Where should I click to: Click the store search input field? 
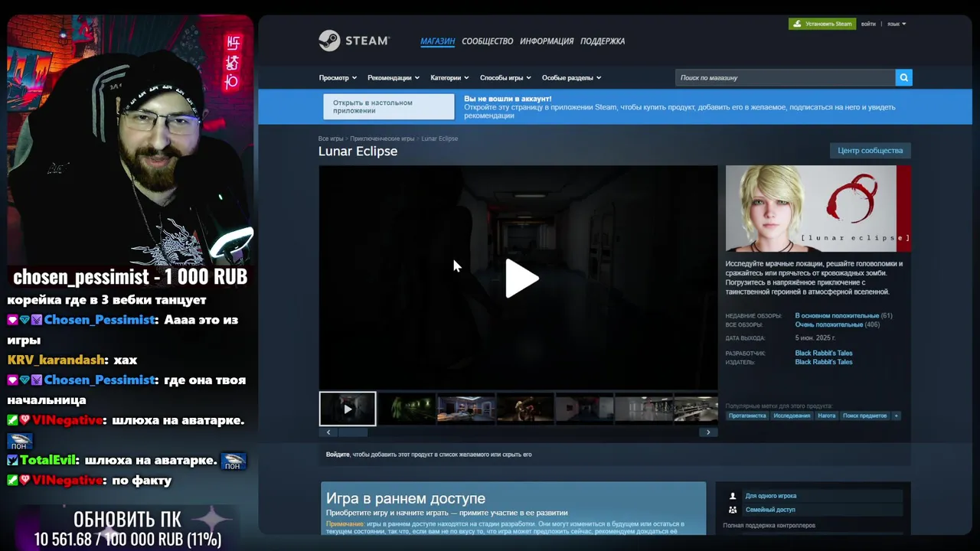point(786,77)
